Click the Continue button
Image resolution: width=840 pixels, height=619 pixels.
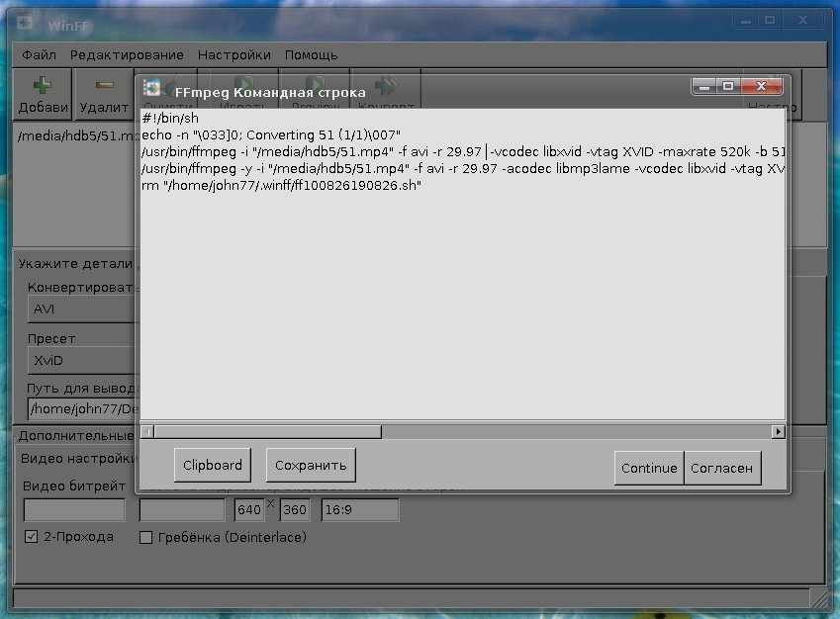click(x=649, y=468)
